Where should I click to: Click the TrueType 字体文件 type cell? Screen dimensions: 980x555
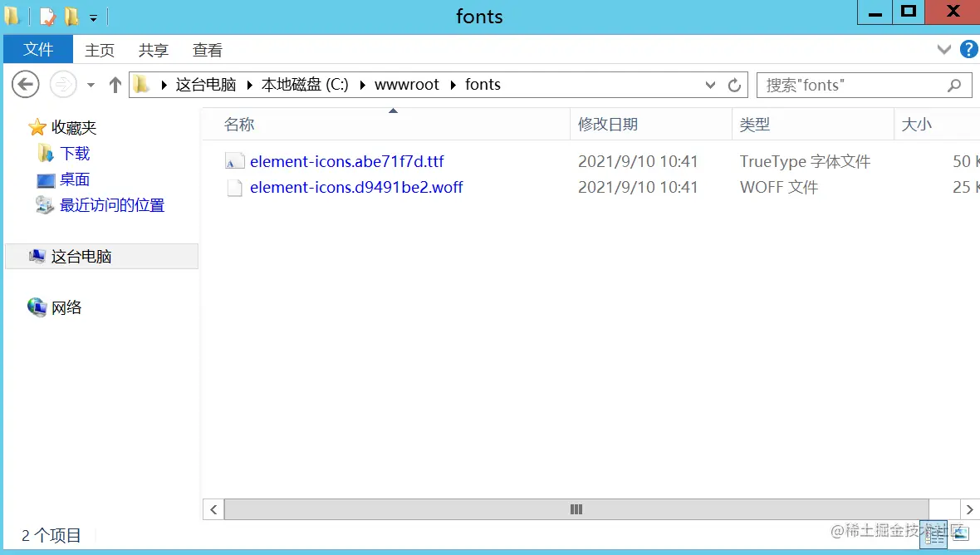[805, 161]
